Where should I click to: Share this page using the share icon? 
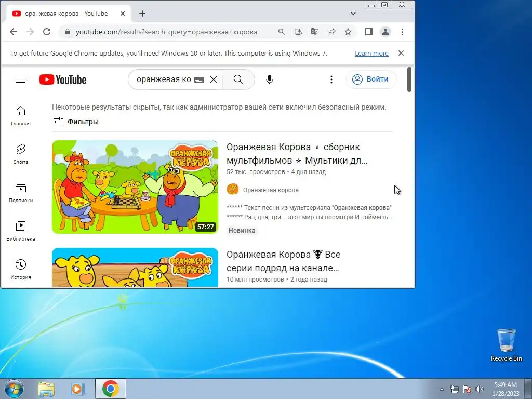click(x=331, y=32)
